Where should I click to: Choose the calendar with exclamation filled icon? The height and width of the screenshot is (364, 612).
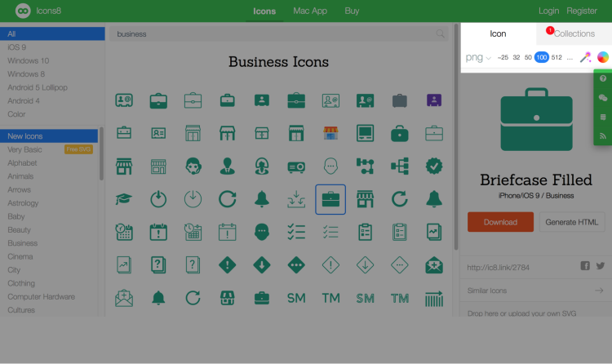coord(158,233)
